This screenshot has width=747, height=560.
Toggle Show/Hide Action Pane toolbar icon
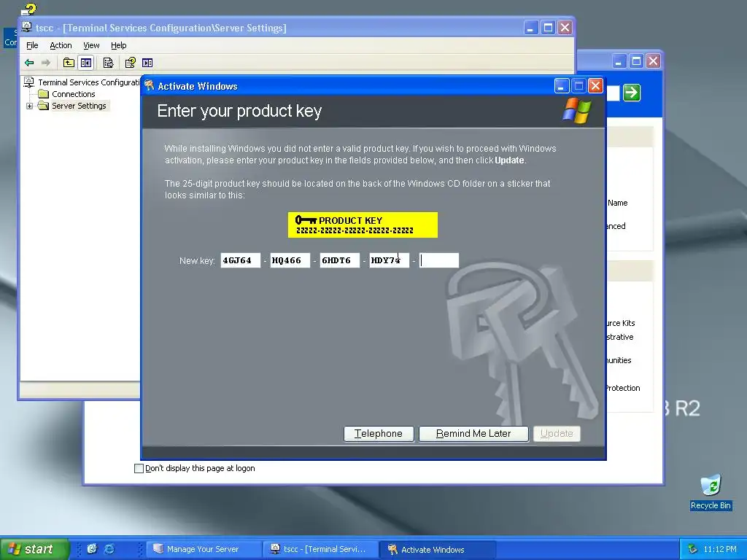point(147,63)
